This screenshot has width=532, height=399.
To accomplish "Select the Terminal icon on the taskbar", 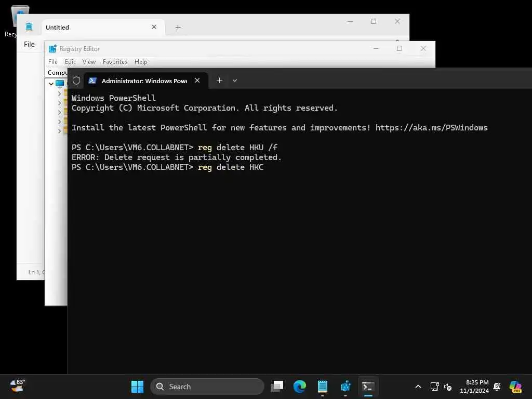I will (x=368, y=387).
